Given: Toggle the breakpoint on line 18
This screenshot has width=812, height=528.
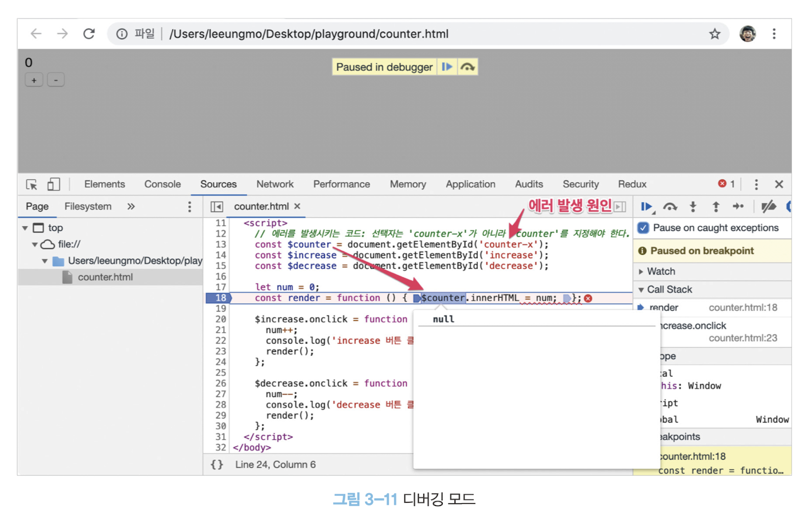Looking at the screenshot, I should pos(220,298).
